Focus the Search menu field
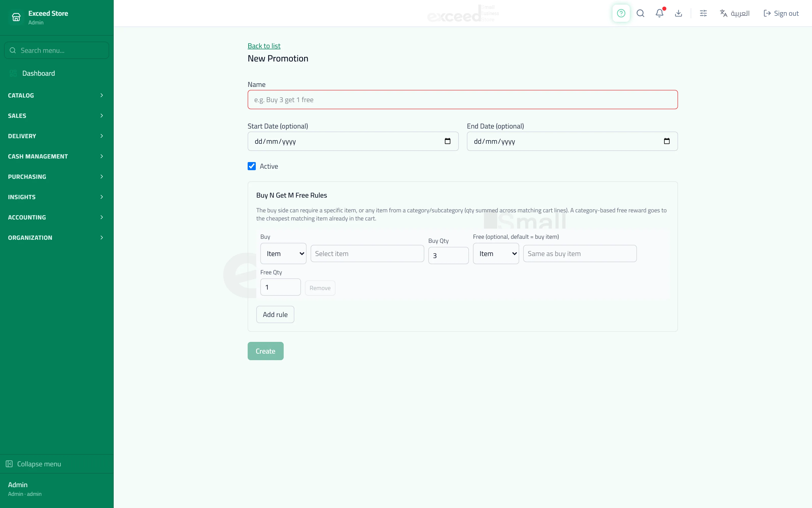The width and height of the screenshot is (812, 508). (56, 50)
